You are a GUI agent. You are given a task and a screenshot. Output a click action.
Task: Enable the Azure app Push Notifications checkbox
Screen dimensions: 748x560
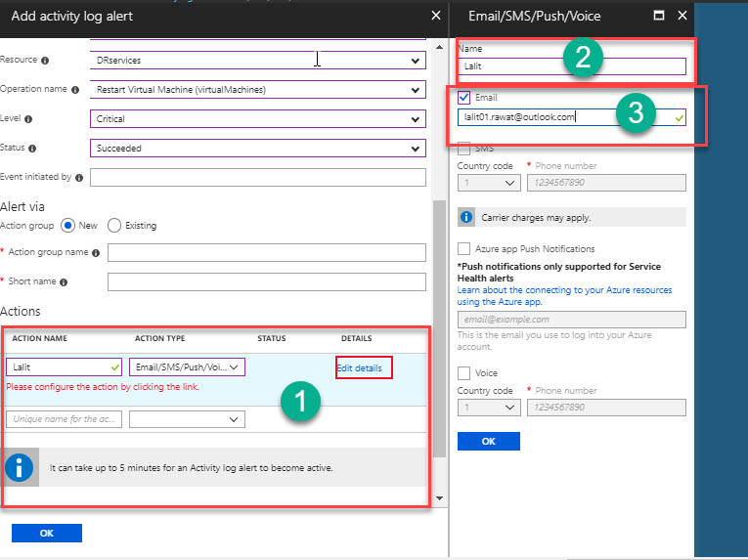pyautogui.click(x=464, y=249)
